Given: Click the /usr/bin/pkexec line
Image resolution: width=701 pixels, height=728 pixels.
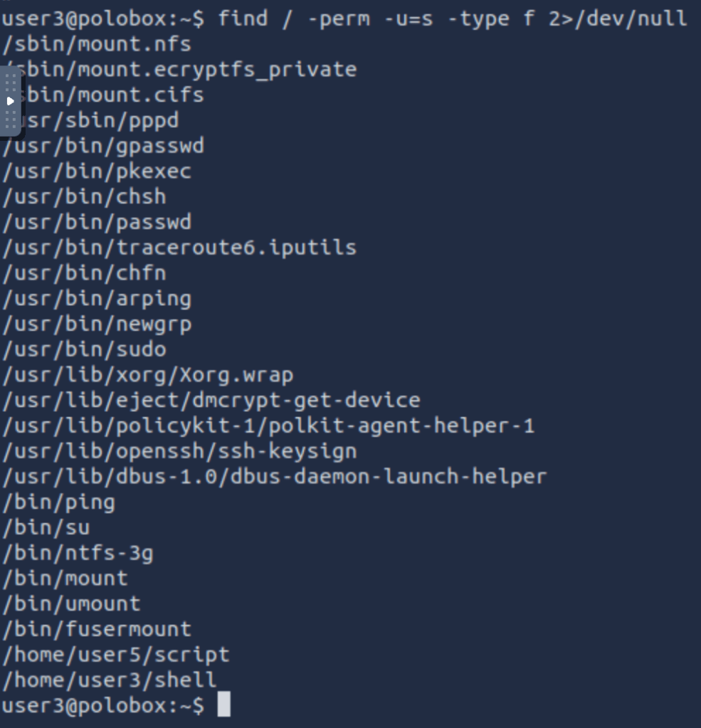Looking at the screenshot, I should [x=97, y=171].
